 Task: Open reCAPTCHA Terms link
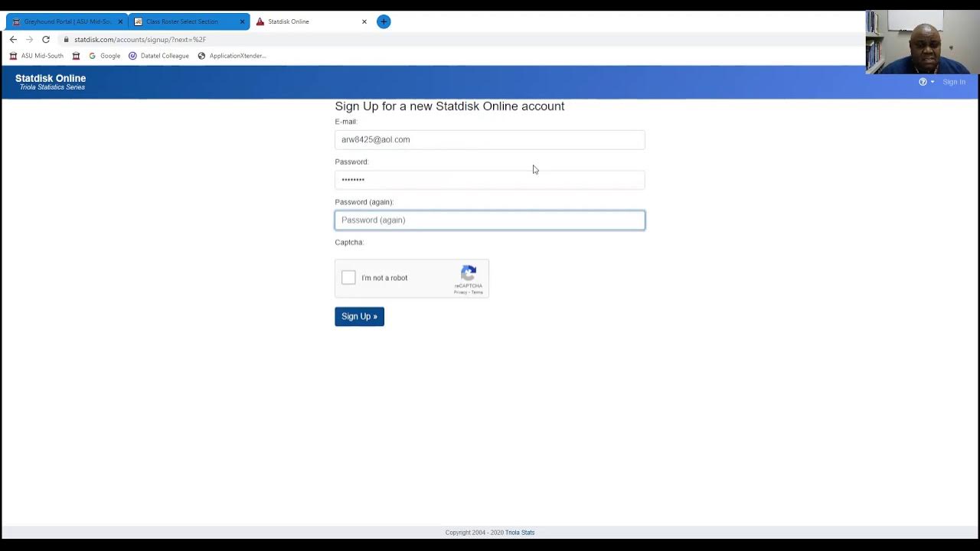[x=477, y=292]
